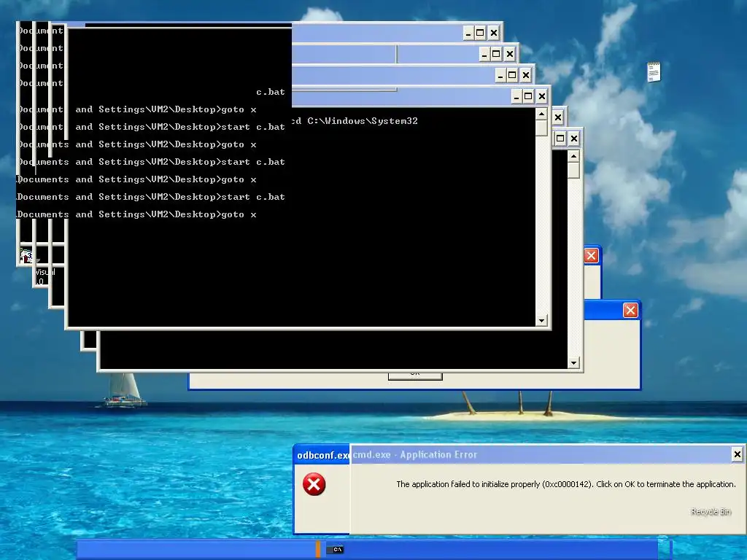The height and width of the screenshot is (560, 747).
Task: Close the rearmost console window at the stack top
Action: pos(494,33)
